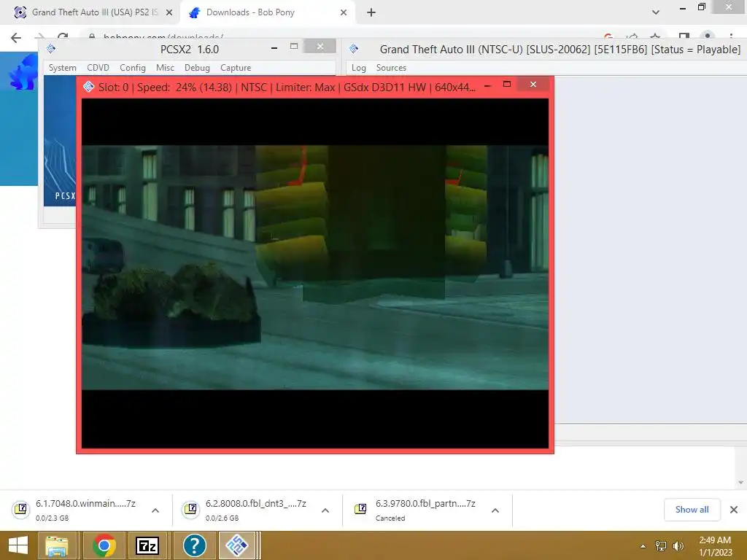Click file icon of canceled 6.3.9780.0 download
The width and height of the screenshot is (747, 560).
coord(360,510)
